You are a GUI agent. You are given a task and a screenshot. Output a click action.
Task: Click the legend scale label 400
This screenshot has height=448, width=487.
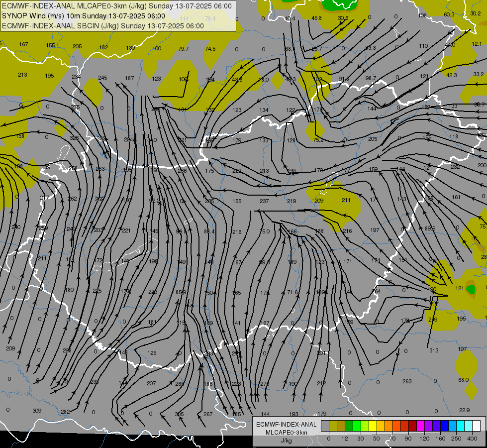pyautogui.click(x=472, y=439)
